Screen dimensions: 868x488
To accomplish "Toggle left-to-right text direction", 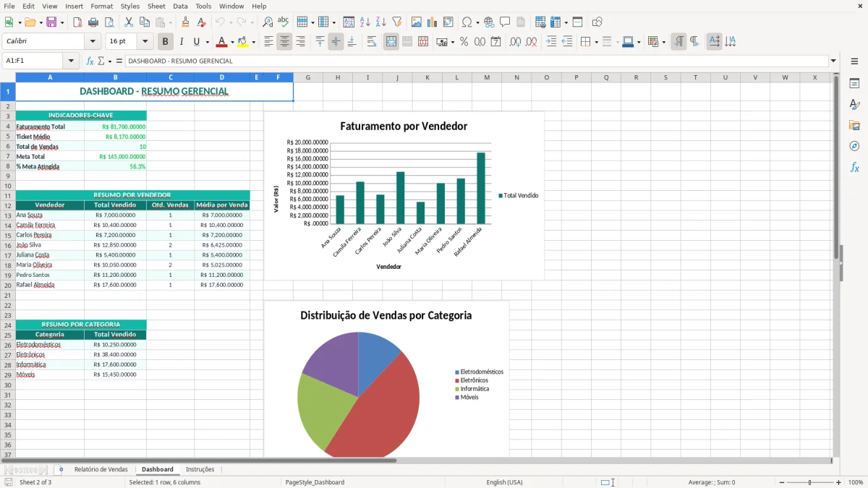I will tap(678, 42).
